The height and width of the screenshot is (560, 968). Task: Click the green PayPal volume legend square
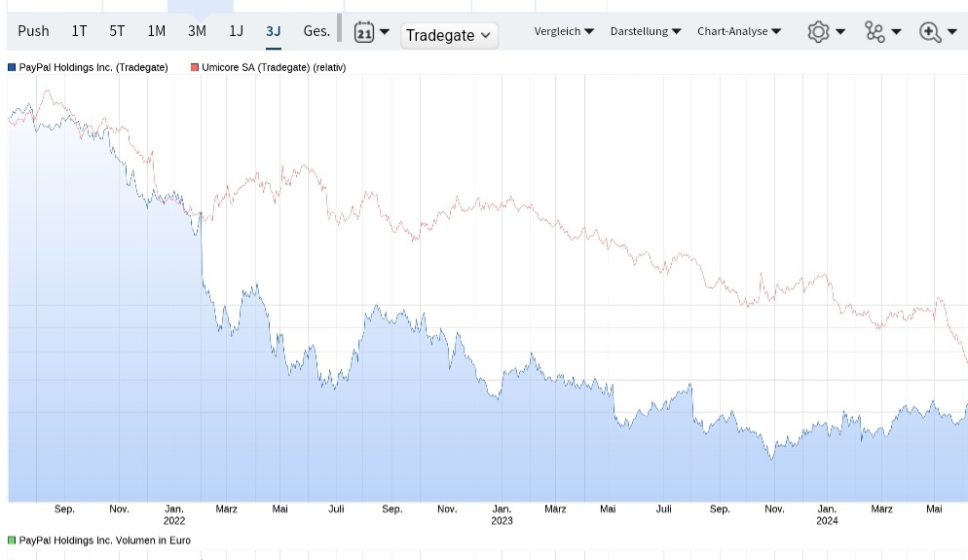(12, 541)
